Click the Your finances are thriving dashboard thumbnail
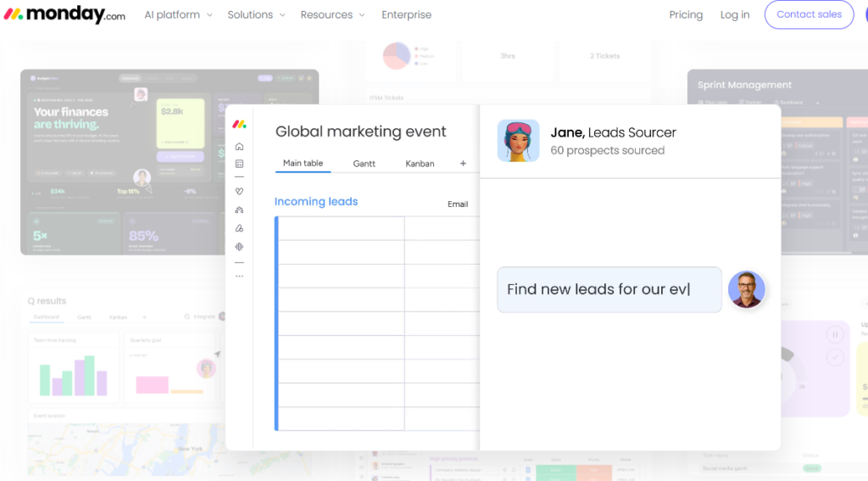The width and height of the screenshot is (868, 481). 170,162
